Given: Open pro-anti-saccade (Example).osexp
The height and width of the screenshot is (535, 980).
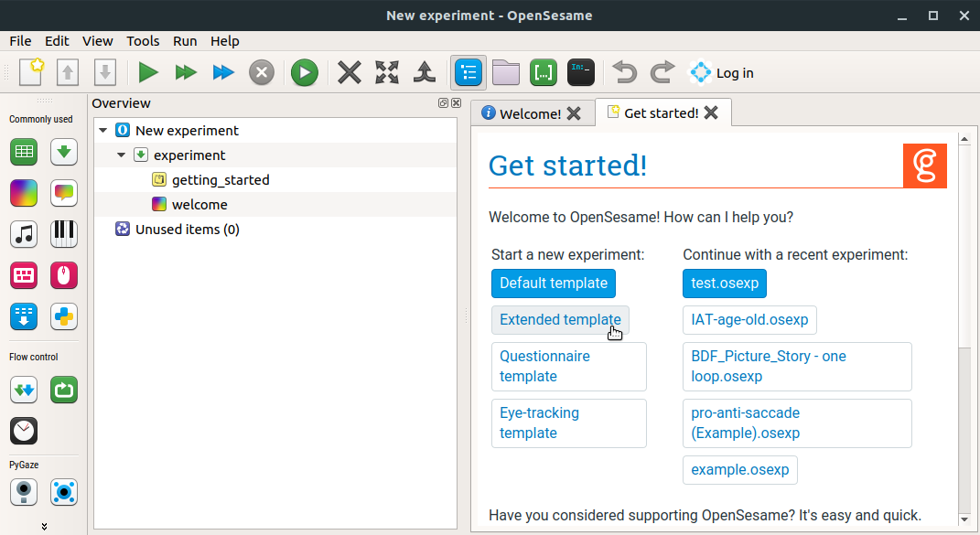Looking at the screenshot, I should tap(797, 423).
